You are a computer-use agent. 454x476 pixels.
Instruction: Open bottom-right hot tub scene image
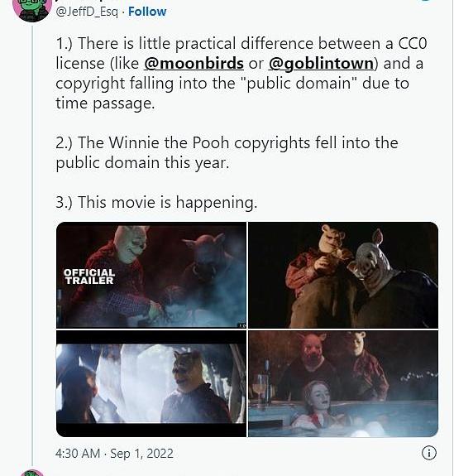click(x=343, y=383)
